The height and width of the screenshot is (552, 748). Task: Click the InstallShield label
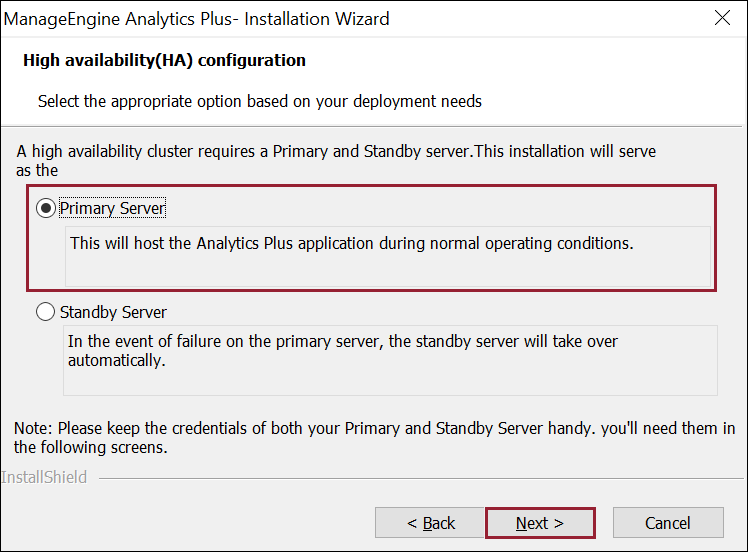tap(44, 477)
